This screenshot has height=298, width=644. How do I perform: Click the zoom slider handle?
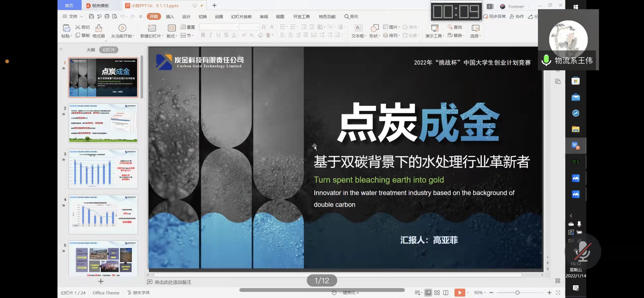pos(517,293)
